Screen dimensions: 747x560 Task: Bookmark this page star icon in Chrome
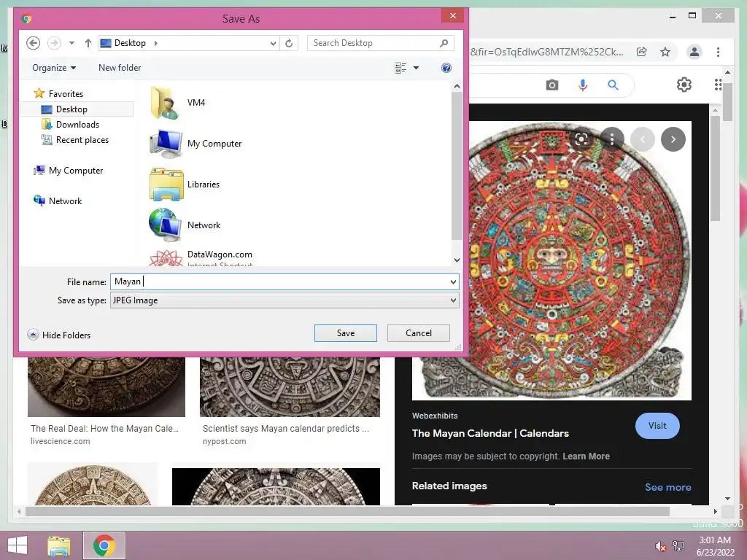tap(665, 52)
